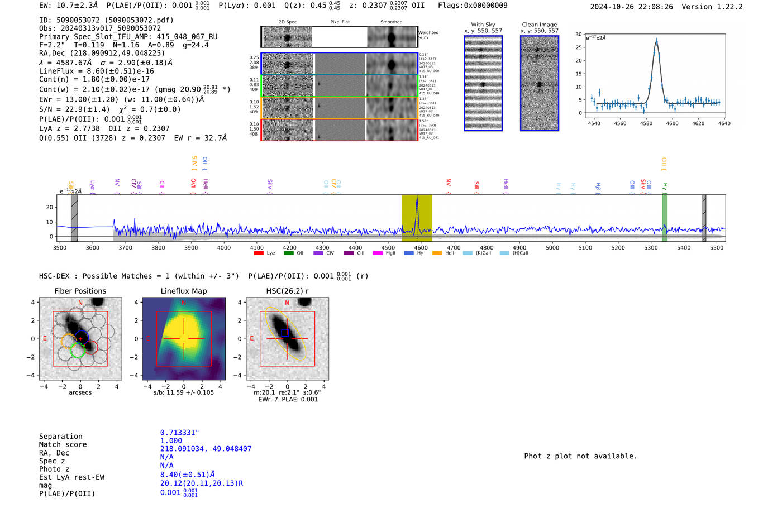Viewport: 782px width, 532px height.
Task: Click the Weighted Sum label
Action: (x=428, y=35)
